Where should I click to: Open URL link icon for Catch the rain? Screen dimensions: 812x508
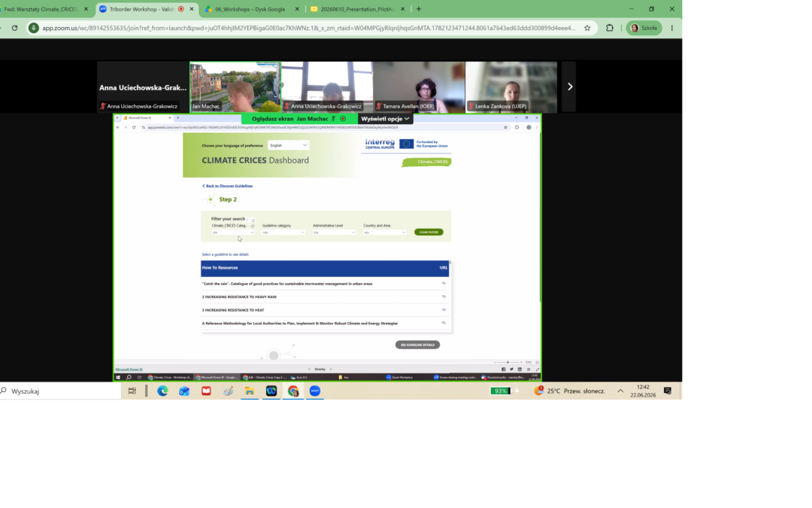click(444, 284)
